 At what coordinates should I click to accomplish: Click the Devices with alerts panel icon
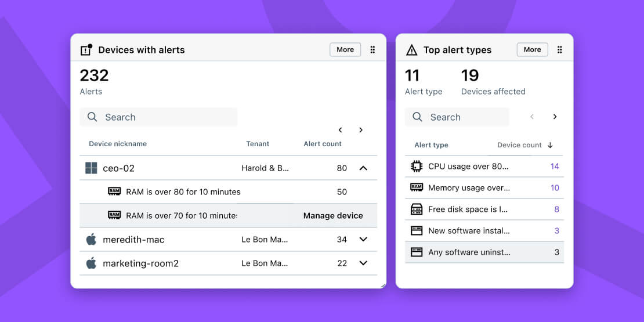click(x=86, y=50)
